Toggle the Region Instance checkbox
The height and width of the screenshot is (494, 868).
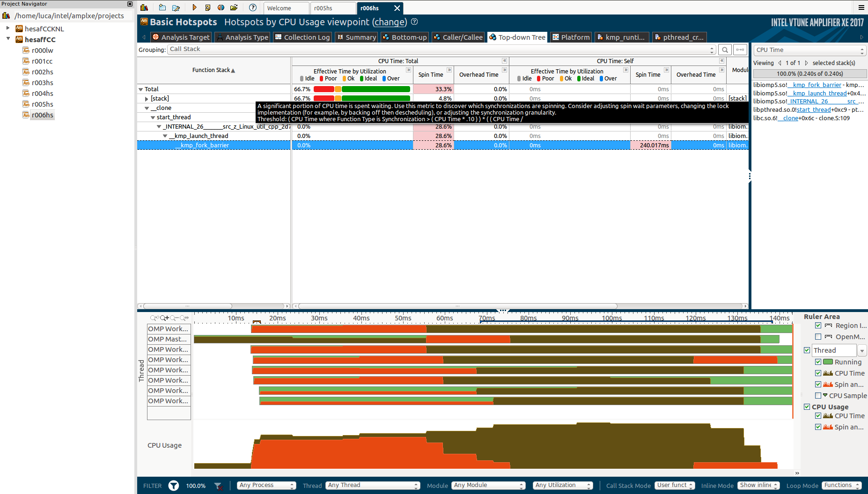(818, 326)
